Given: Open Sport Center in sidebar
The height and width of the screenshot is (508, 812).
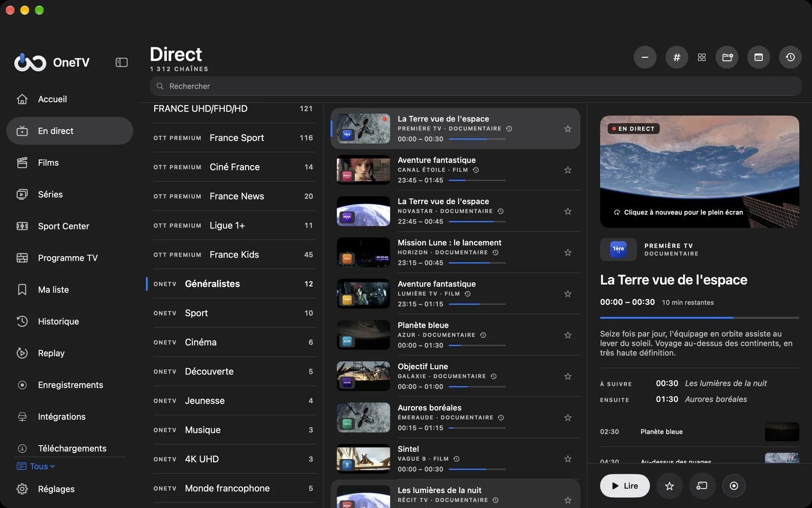Looking at the screenshot, I should coord(70,226).
